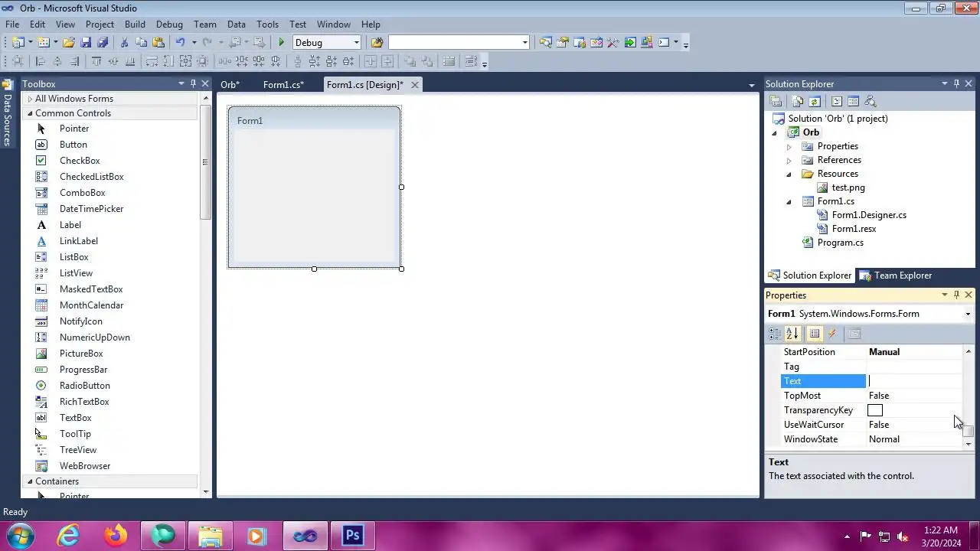Click the TransparencyKey color swatch
Image resolution: width=980 pixels, height=551 pixels.
[x=875, y=410]
